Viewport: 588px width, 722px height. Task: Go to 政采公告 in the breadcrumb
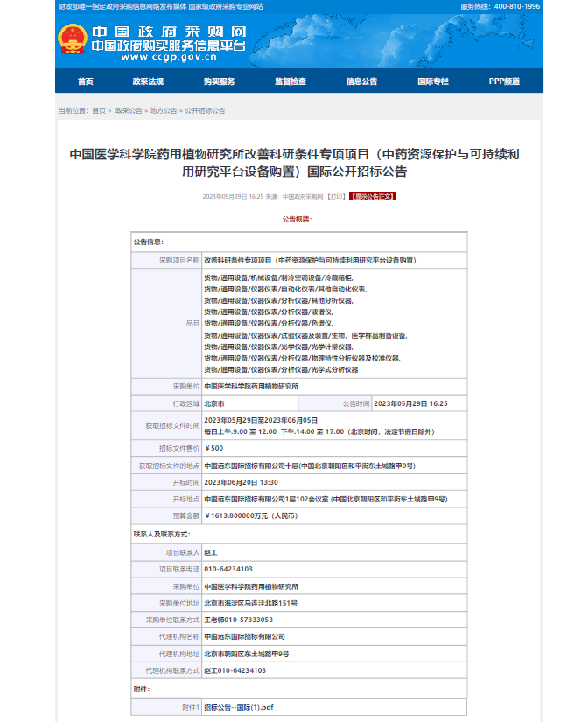(129, 110)
